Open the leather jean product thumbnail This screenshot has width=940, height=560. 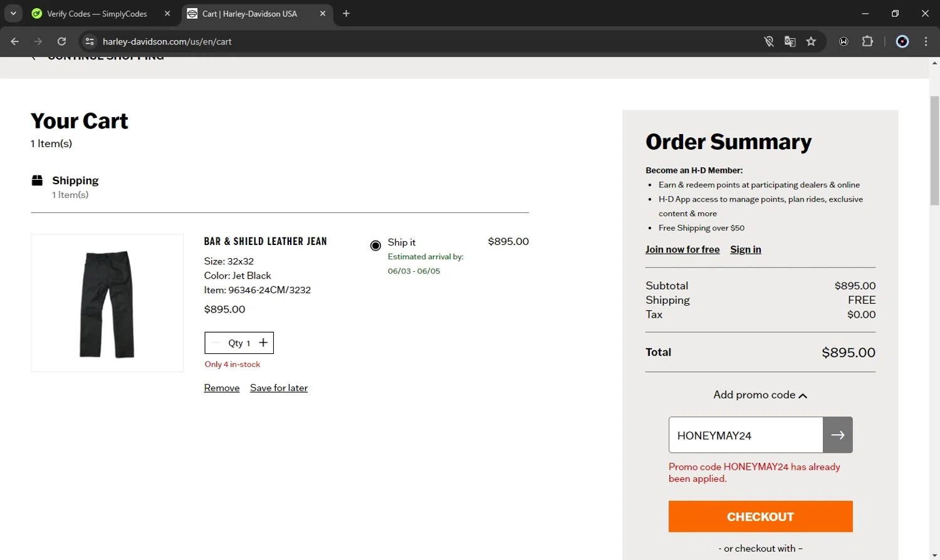(x=107, y=303)
